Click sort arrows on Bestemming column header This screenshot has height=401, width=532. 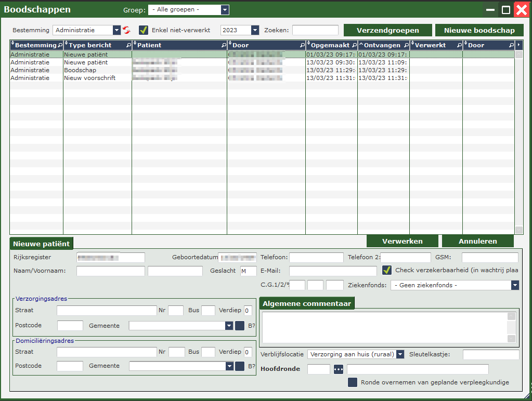[12, 45]
